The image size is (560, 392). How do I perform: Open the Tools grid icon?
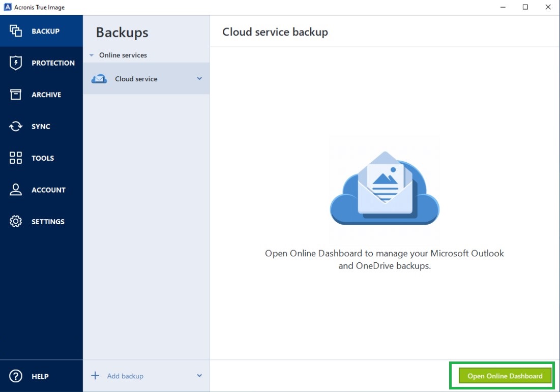[x=16, y=158]
